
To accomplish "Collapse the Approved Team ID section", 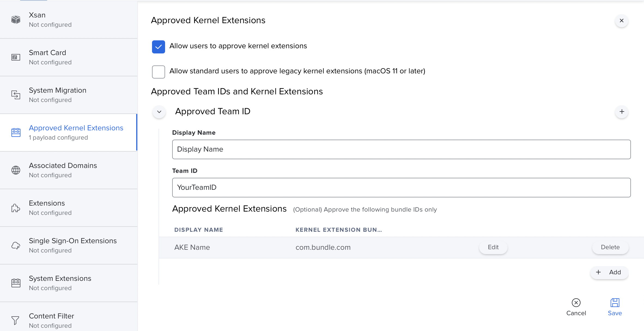I will (159, 112).
